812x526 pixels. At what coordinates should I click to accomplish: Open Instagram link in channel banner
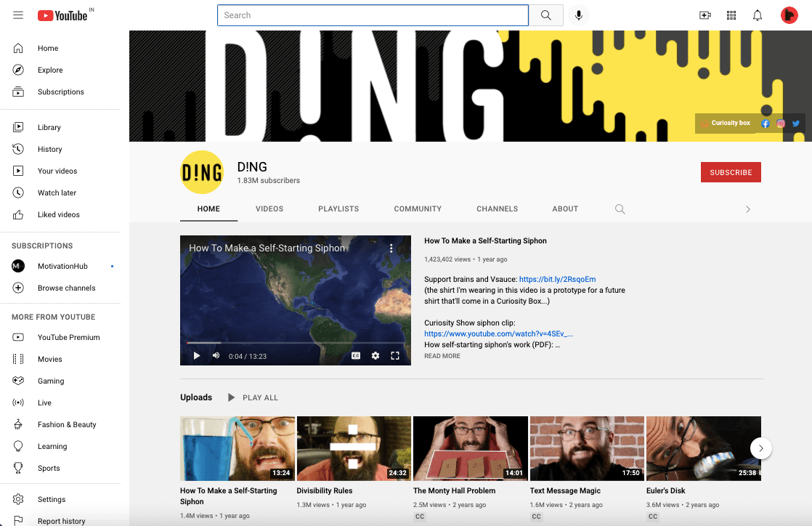[x=781, y=124]
